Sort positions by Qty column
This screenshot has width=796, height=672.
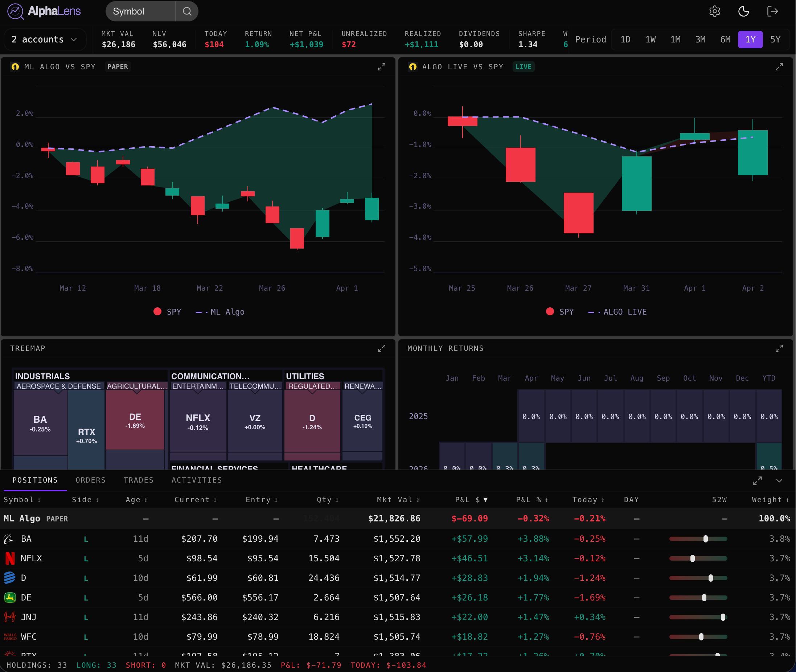(328, 500)
